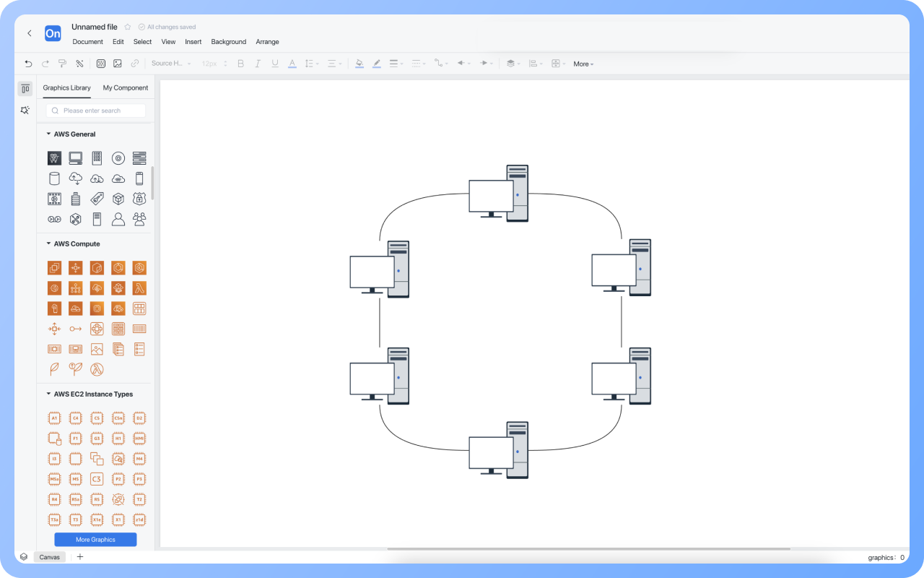This screenshot has width=924, height=578.
Task: Switch to the My Component tab
Action: (126, 88)
